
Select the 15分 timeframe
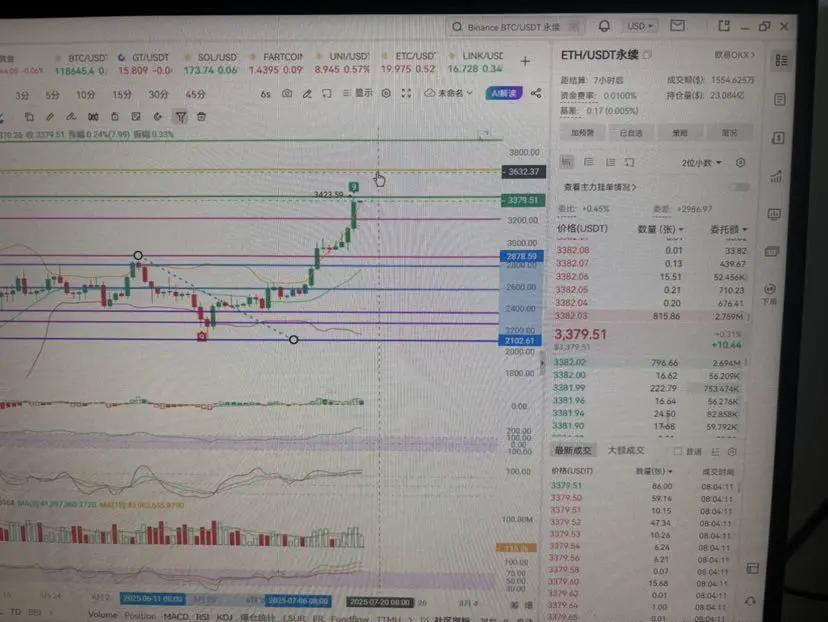click(122, 95)
